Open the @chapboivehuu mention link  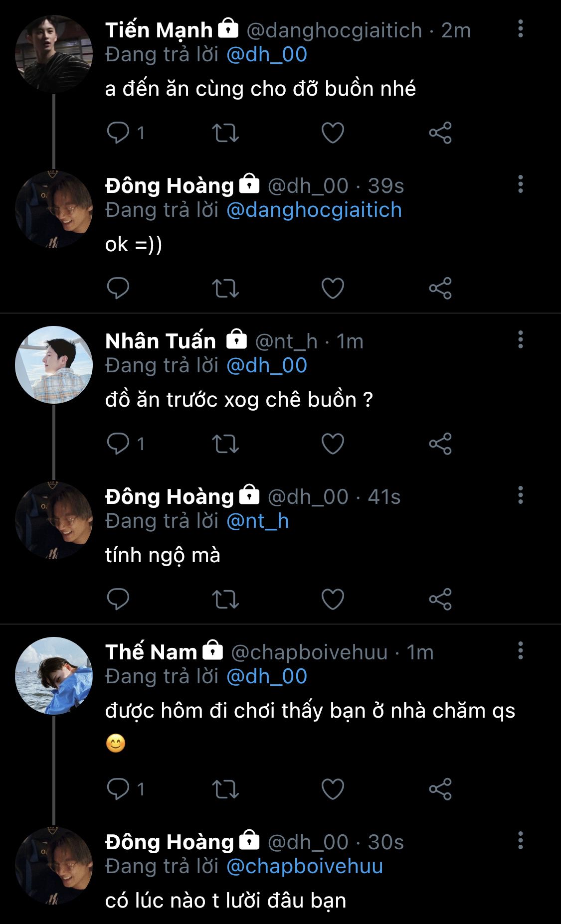pos(304,866)
